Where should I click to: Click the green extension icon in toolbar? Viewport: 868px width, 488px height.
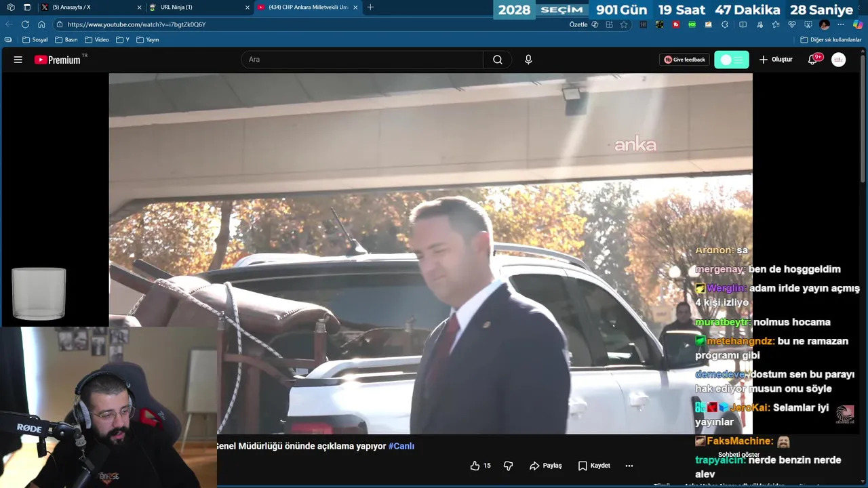692,24
